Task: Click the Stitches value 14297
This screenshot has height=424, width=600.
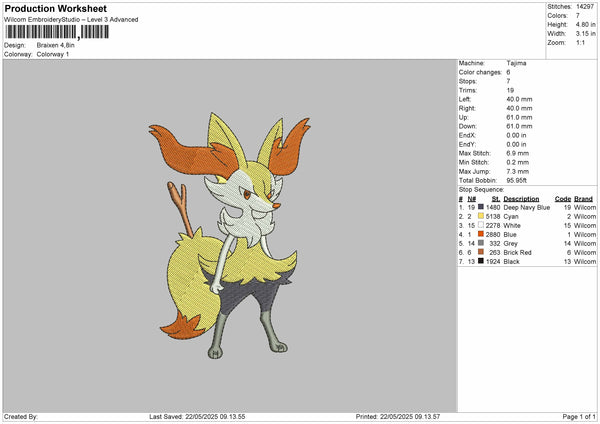Action: click(x=585, y=7)
